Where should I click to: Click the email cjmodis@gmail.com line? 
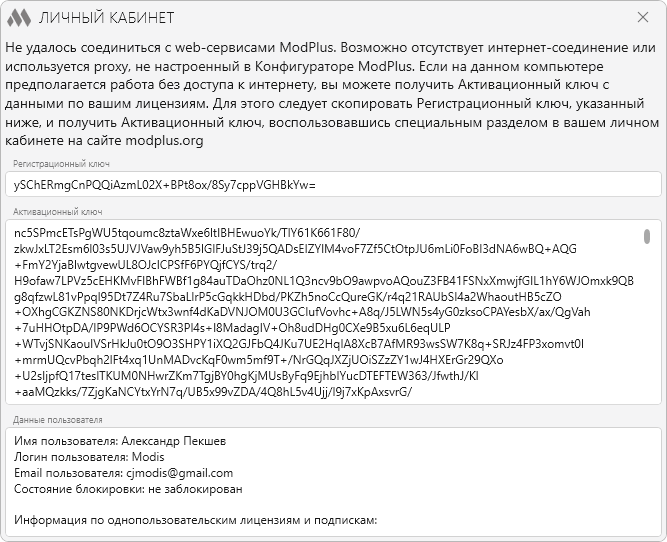(124, 473)
